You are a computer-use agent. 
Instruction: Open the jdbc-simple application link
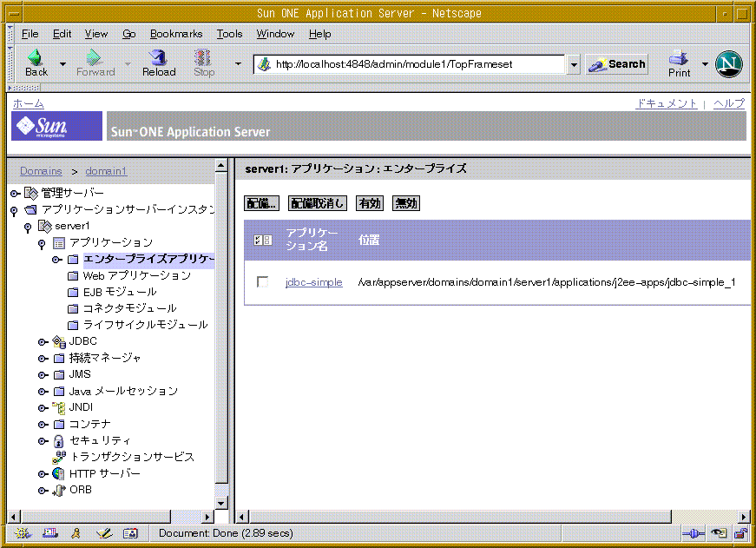314,282
